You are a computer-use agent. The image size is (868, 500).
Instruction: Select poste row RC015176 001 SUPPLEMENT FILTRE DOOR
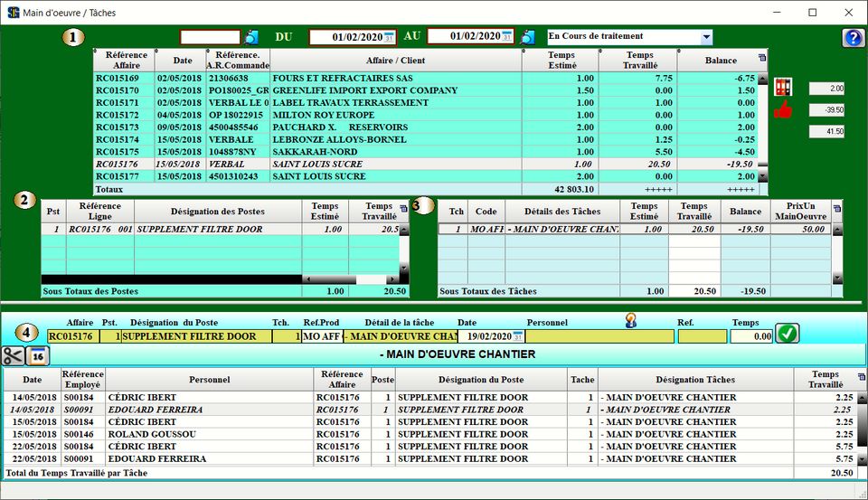(221, 229)
